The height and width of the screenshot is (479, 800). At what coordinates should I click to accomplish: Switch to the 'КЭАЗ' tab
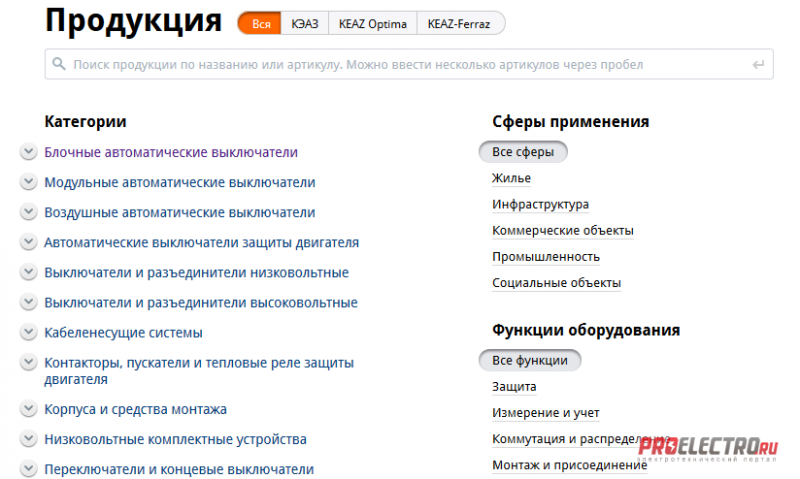(305, 23)
